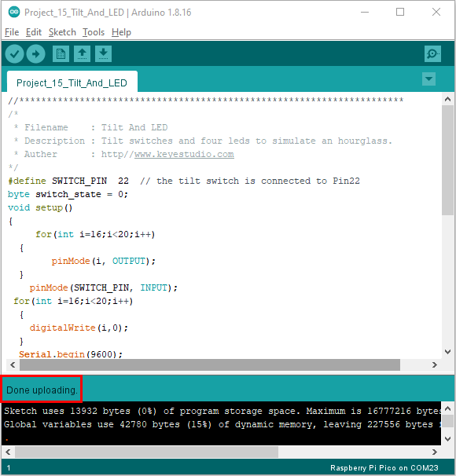456x476 pixels.
Task: Open the Edit menu
Action: click(x=34, y=32)
